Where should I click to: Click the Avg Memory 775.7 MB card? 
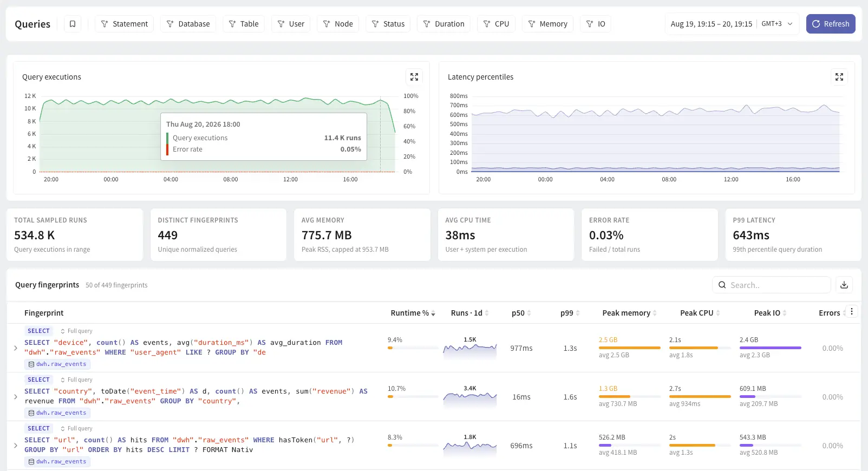click(x=362, y=235)
